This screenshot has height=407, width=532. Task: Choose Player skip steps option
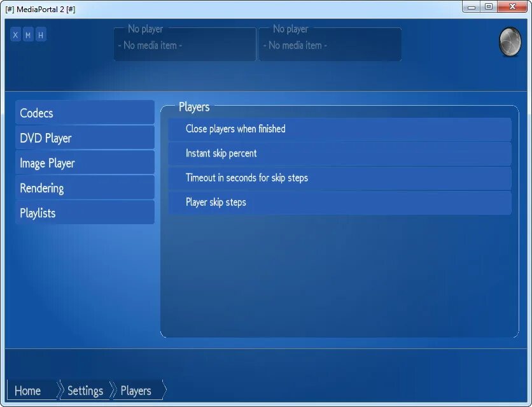(340, 203)
